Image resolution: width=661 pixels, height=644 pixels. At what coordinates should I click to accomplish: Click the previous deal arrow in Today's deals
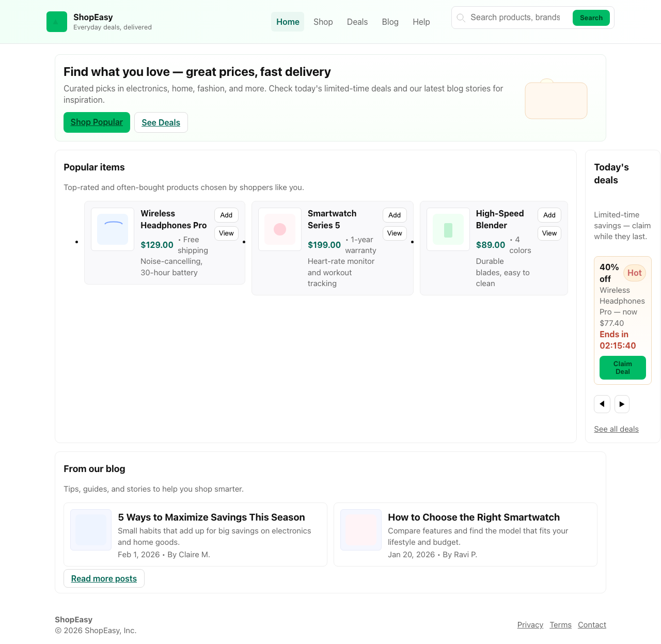point(602,404)
